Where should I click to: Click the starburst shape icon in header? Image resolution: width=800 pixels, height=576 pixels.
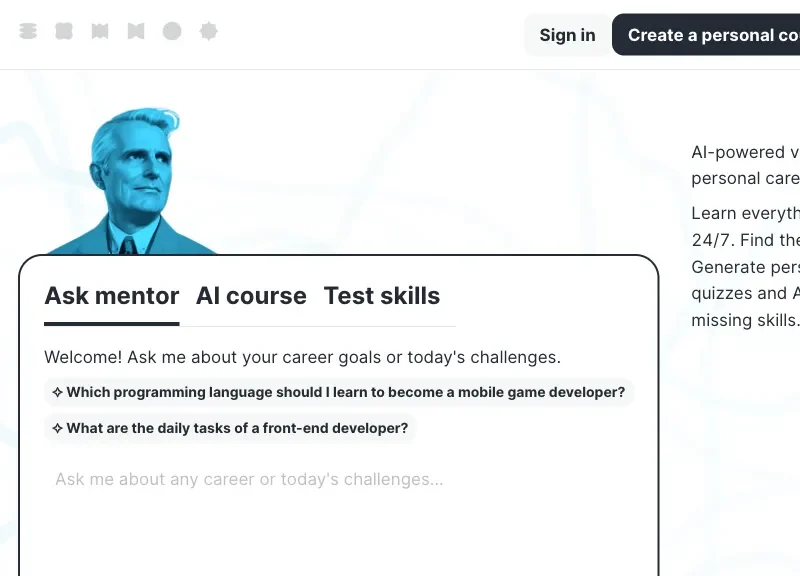208,31
